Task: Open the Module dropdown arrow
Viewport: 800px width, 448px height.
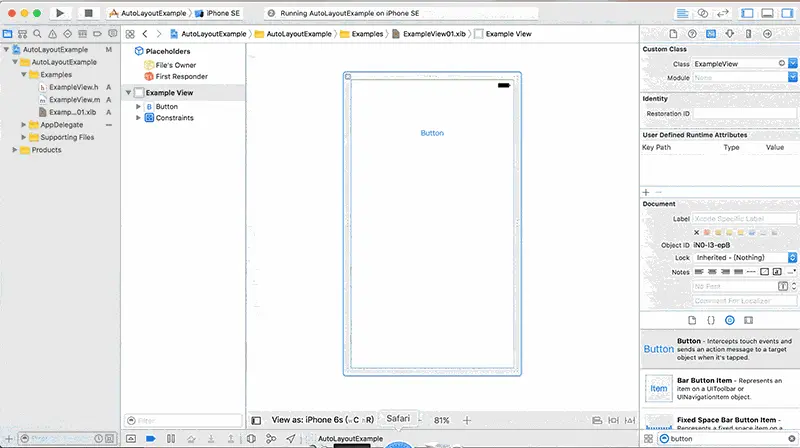Action: coord(792,77)
